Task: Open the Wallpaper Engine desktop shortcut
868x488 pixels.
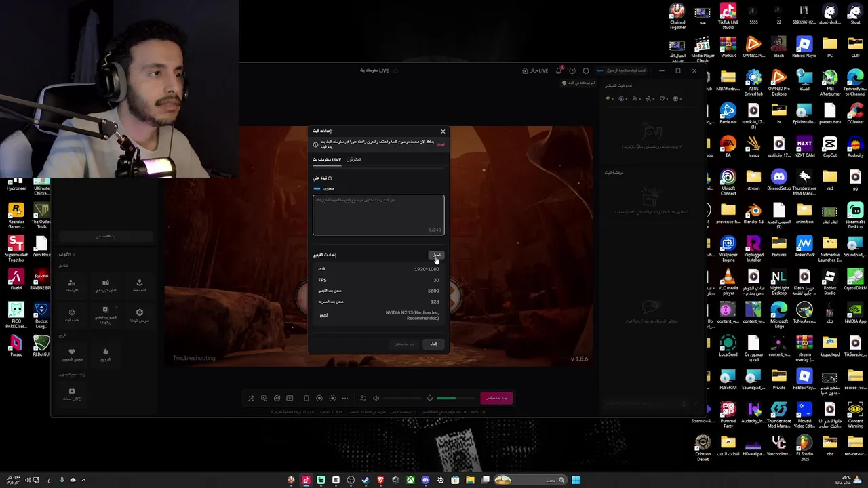Action: [728, 249]
